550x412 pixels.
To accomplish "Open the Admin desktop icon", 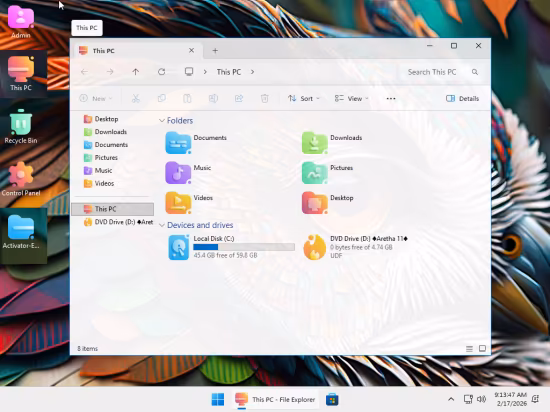I will point(21,22).
